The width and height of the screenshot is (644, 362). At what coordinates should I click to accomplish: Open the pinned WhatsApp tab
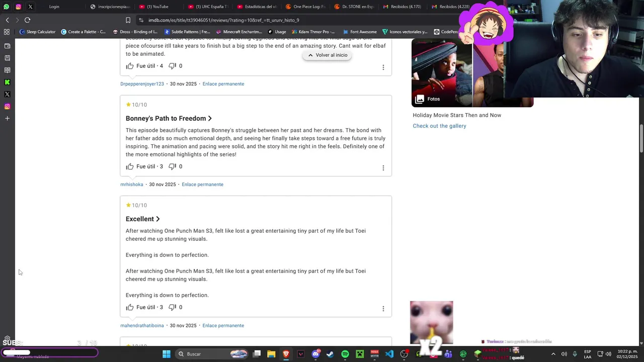pyautogui.click(x=7, y=7)
